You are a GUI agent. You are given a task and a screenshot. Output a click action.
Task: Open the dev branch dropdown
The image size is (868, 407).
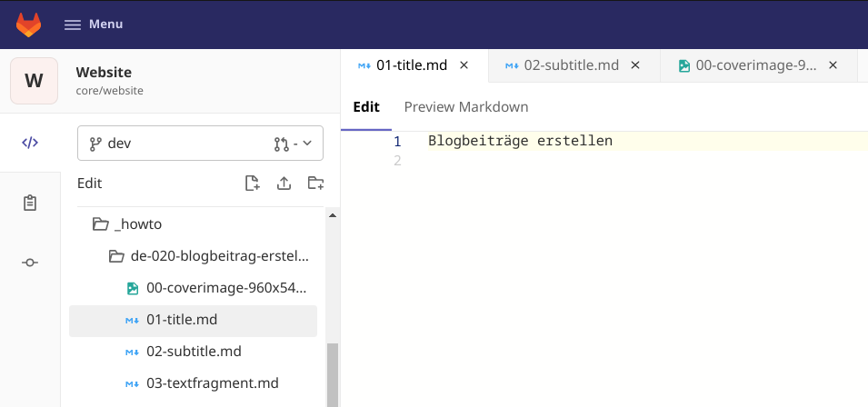click(x=173, y=144)
